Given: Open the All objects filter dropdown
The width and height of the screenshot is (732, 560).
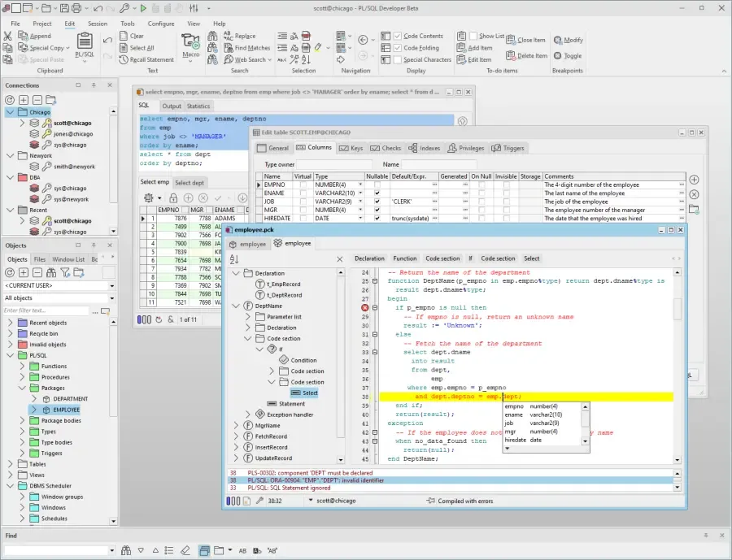Looking at the screenshot, I should point(112,298).
